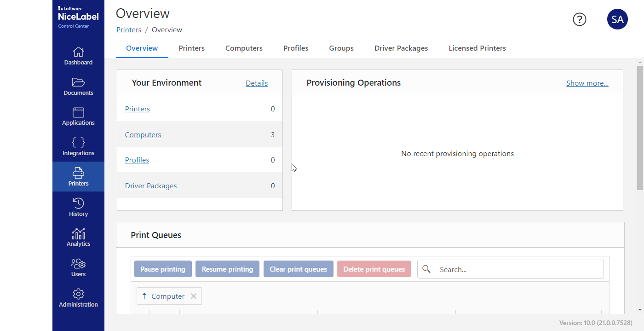Screen dimensions: 644x331
Task: Toggle Computer sort order arrow
Action: point(144,296)
